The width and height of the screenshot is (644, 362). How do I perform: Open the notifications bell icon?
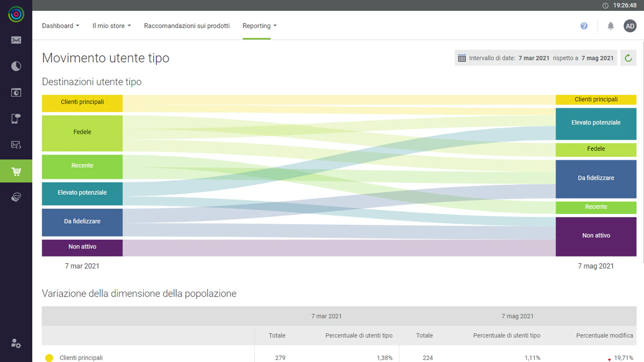611,26
